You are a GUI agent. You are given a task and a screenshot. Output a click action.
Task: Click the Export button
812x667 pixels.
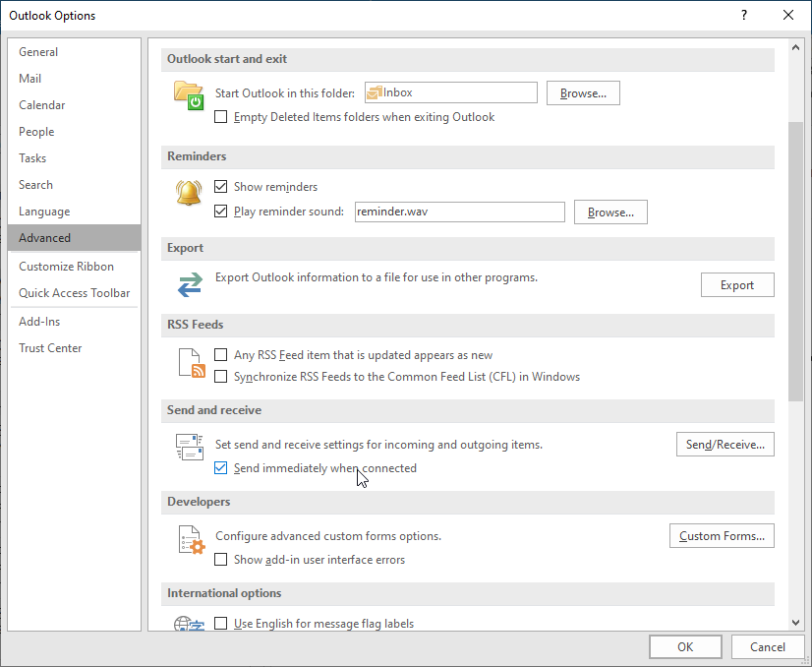(737, 285)
